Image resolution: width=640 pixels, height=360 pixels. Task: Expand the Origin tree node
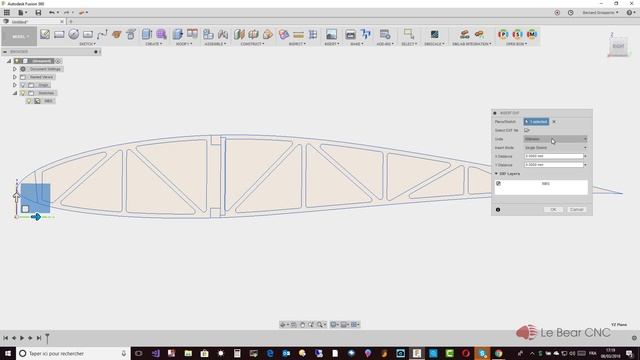15,85
